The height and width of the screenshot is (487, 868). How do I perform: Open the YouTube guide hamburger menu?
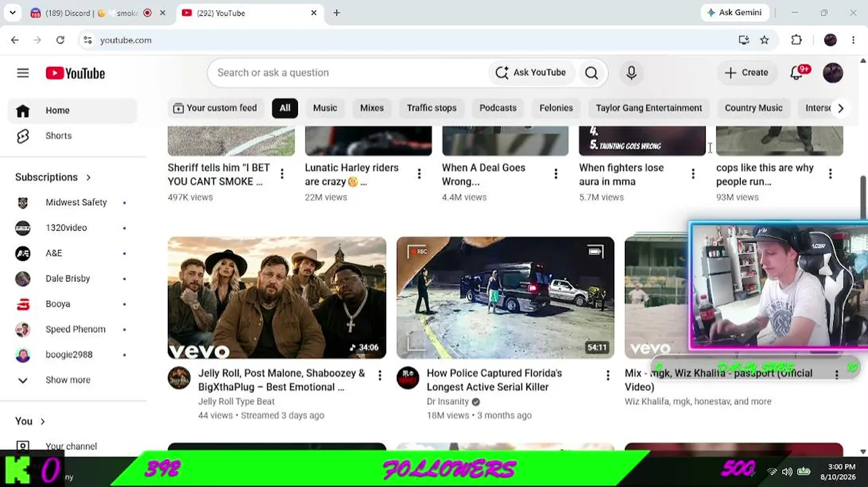point(23,73)
